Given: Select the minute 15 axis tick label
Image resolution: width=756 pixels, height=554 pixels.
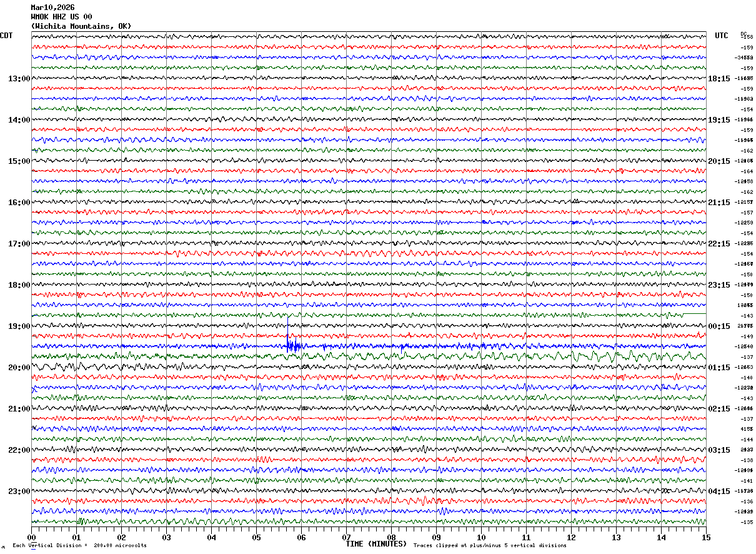Looking at the screenshot, I should [706, 537].
